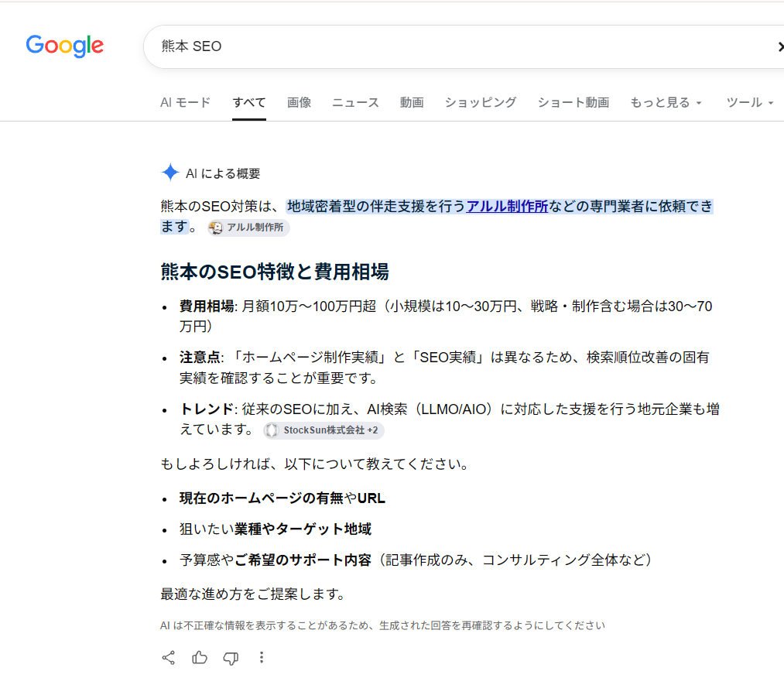
Task: Click the アルル制作所 source chip icon
Action: tap(216, 228)
